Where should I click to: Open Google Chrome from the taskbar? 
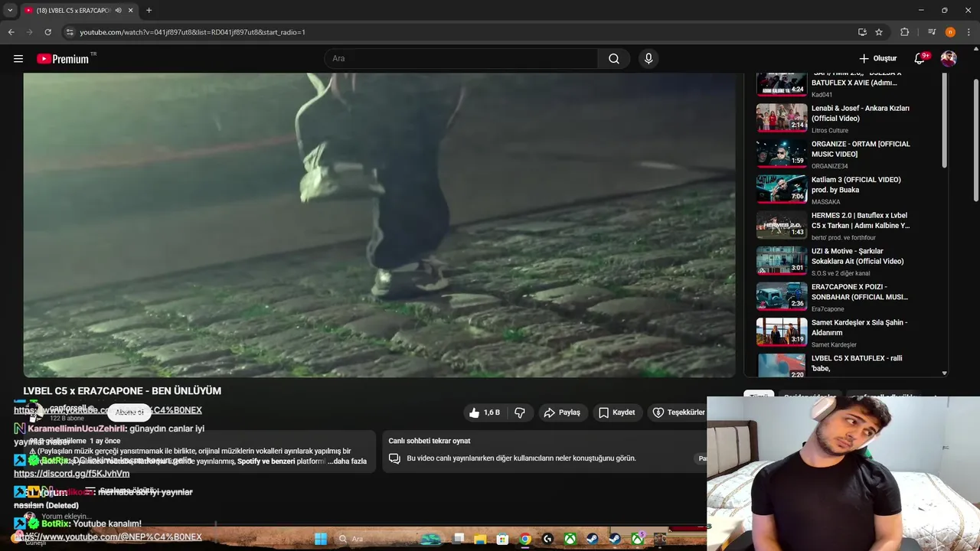524,539
